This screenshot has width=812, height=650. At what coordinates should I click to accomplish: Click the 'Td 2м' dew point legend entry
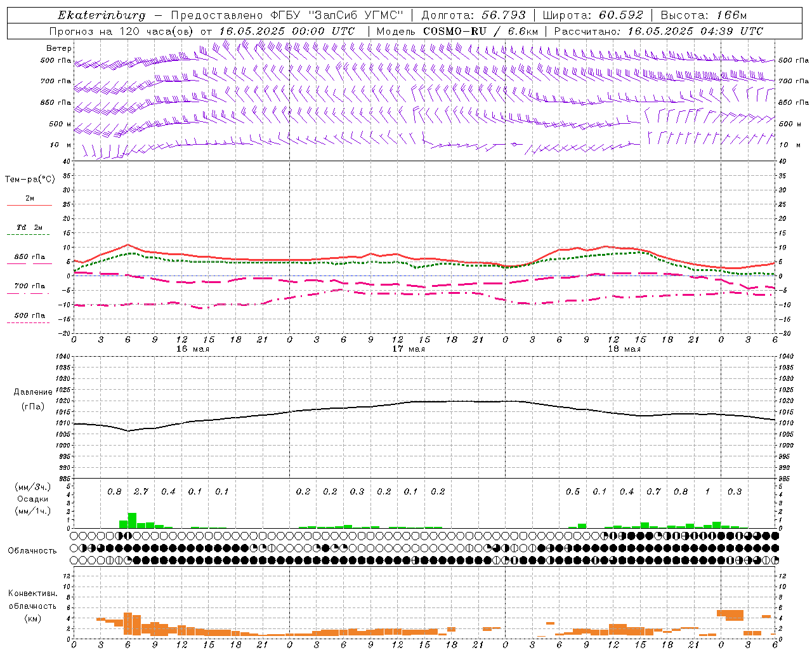pyautogui.click(x=29, y=227)
